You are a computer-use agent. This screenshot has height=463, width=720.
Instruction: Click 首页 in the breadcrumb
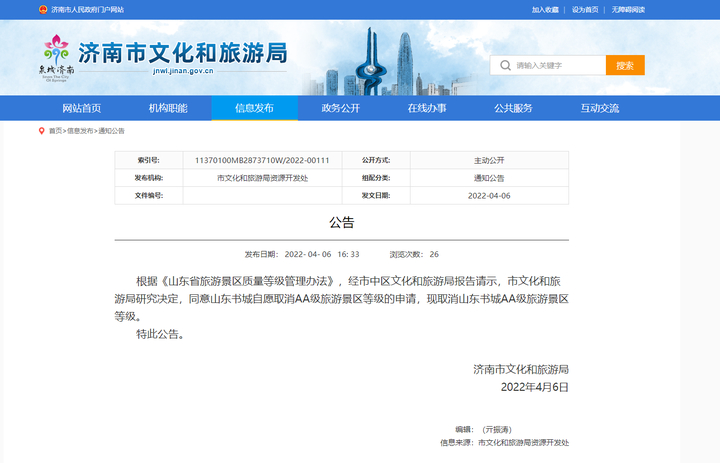pyautogui.click(x=55, y=131)
